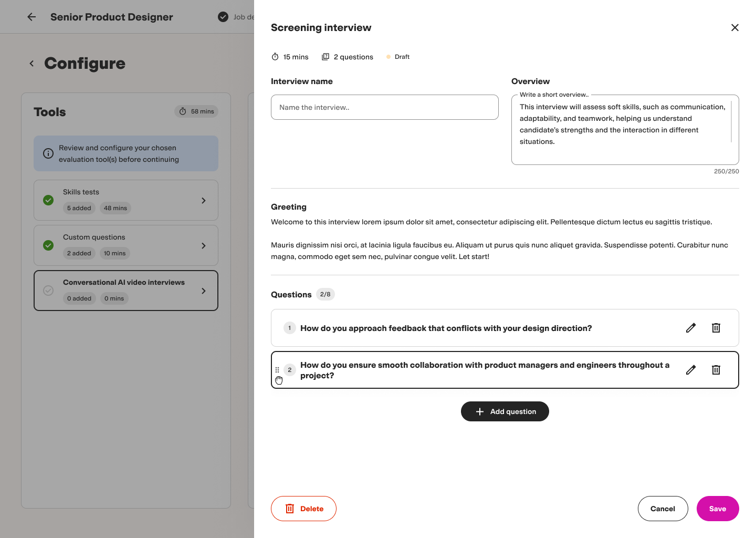
Task: Click the Draft status indicator
Action: [398, 57]
